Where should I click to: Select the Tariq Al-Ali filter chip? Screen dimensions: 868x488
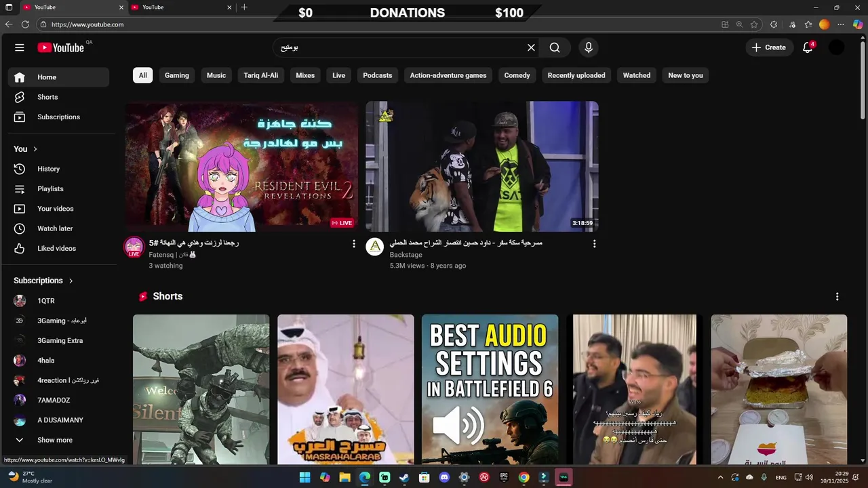[261, 75]
